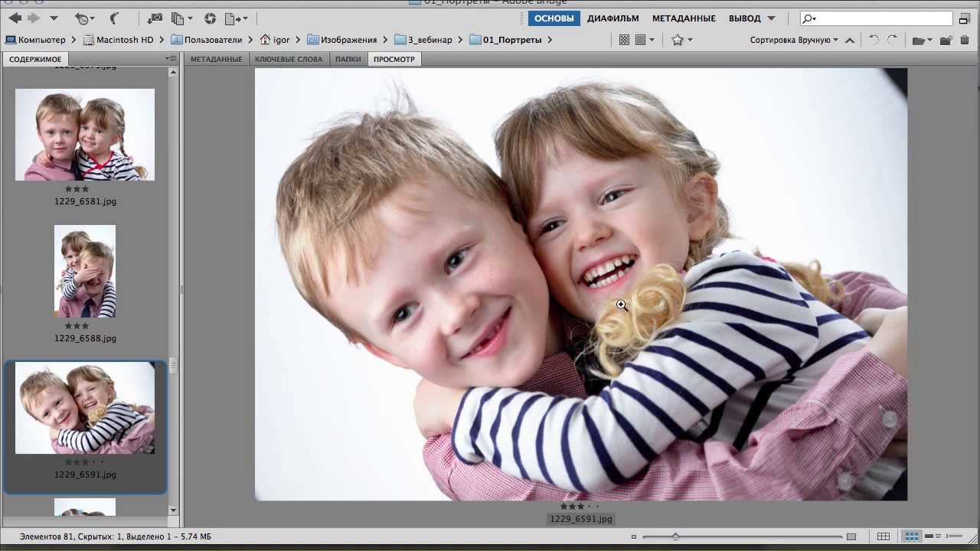Open the filter by rating star menu
The height and width of the screenshot is (551, 980).
681,40
